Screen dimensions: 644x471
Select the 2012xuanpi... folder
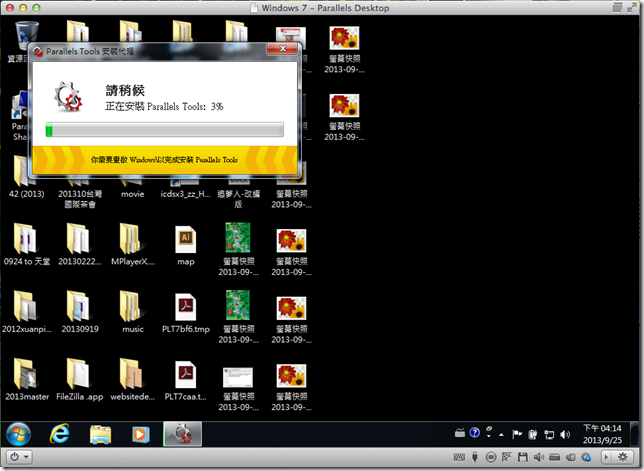27,312
